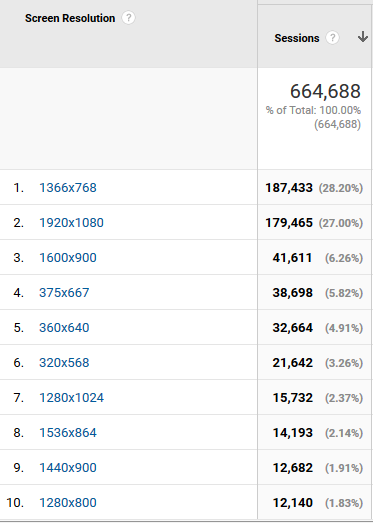This screenshot has width=373, height=523.
Task: Open the 375x667 resolution entry
Action: pos(64,293)
